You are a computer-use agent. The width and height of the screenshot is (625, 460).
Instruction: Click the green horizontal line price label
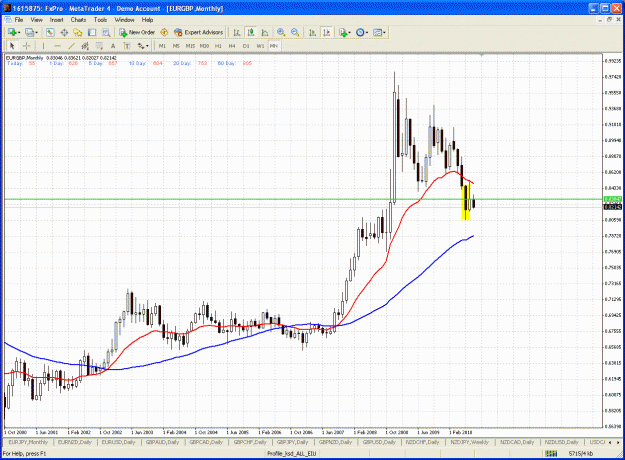[x=613, y=199]
